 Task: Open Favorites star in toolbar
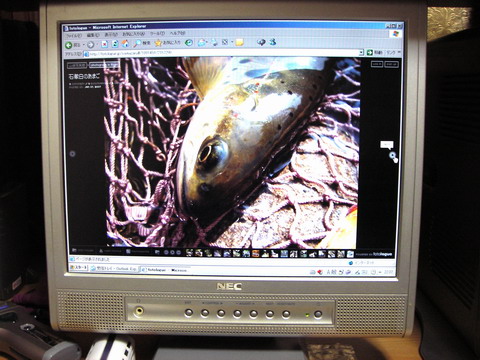(x=158, y=43)
